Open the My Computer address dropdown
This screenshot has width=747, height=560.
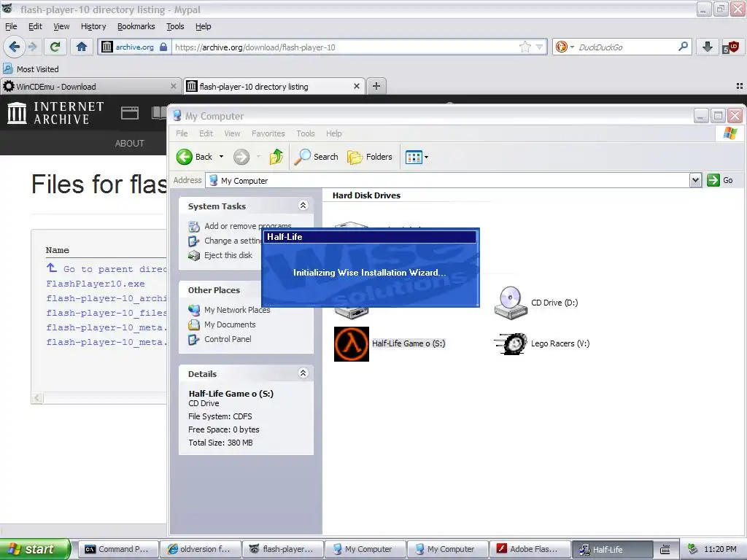click(x=695, y=180)
